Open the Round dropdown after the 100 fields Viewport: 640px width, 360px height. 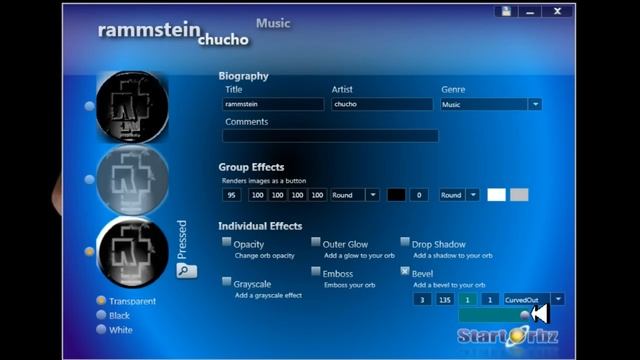pyautogui.click(x=373, y=195)
